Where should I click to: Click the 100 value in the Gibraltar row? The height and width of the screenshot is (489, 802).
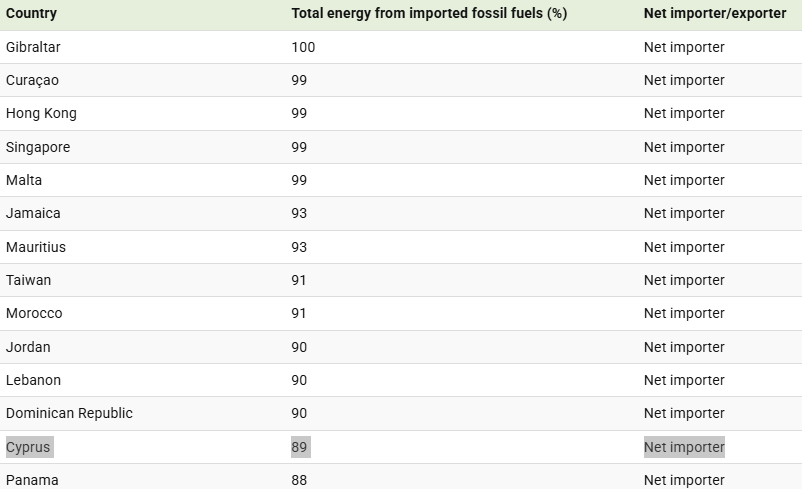point(303,47)
